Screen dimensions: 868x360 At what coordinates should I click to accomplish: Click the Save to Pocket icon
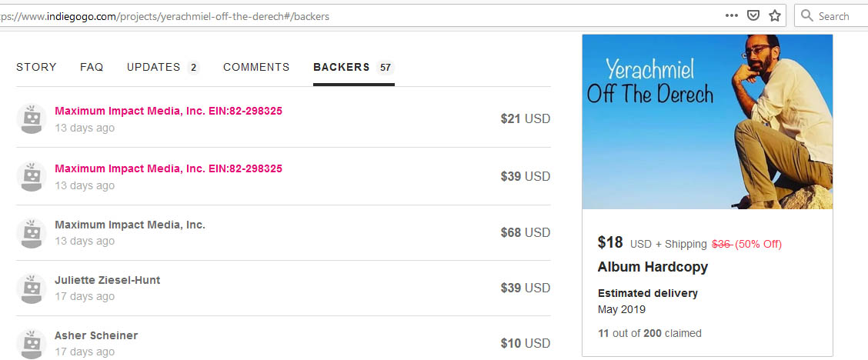[x=753, y=15]
